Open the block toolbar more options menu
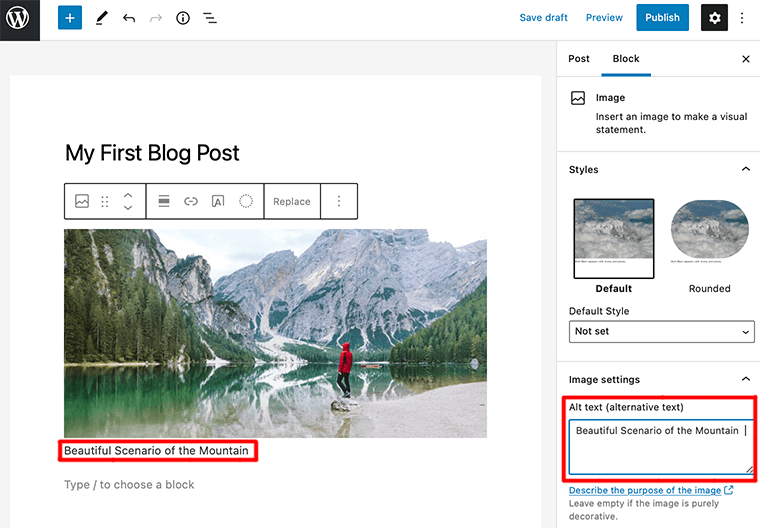The width and height of the screenshot is (760, 528). pyautogui.click(x=339, y=201)
